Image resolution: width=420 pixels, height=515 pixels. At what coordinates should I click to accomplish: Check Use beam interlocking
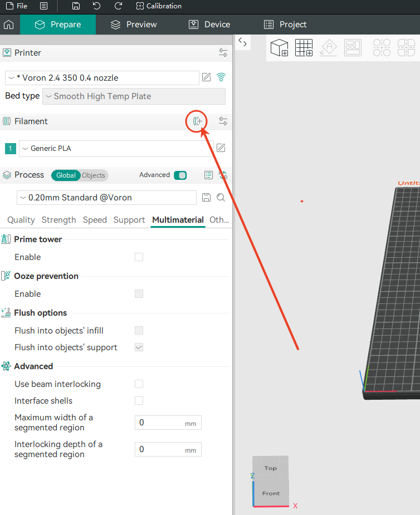[139, 384]
